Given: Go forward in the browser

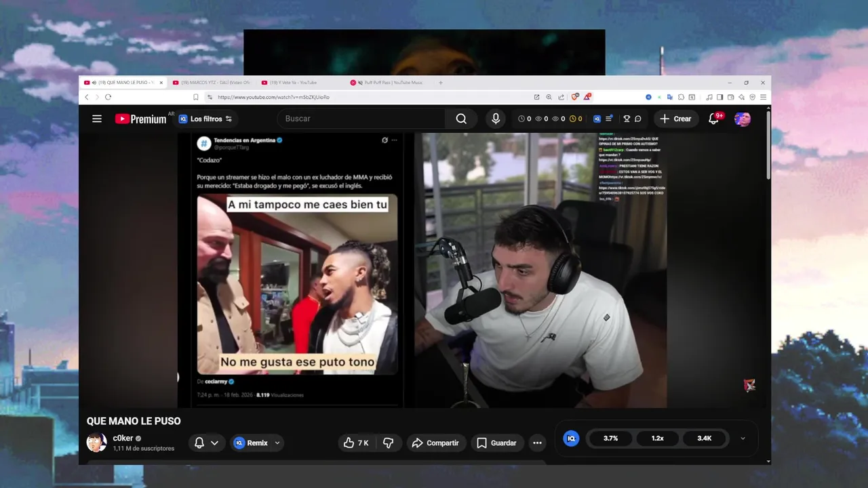Looking at the screenshot, I should 96,97.
